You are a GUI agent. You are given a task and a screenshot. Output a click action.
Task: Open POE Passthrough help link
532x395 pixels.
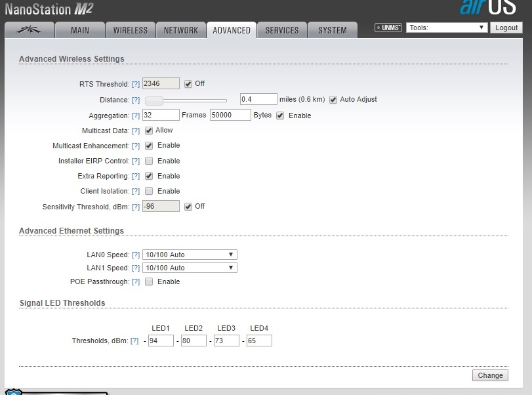(136, 281)
